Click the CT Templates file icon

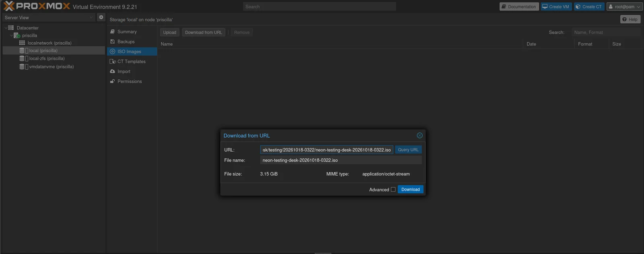point(113,62)
